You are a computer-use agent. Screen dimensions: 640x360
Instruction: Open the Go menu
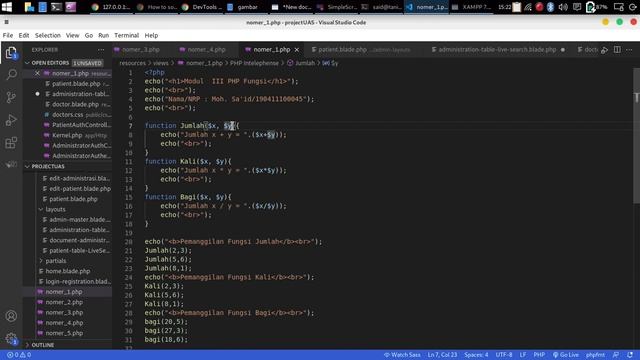click(x=89, y=36)
